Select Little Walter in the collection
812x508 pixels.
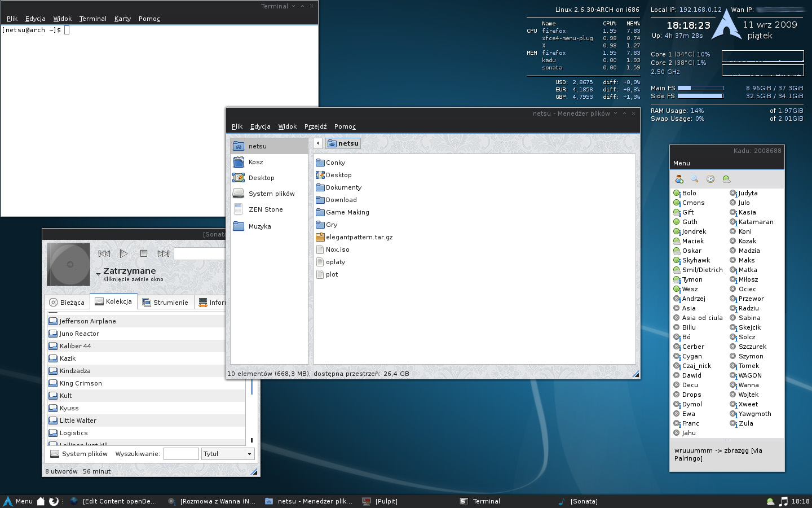tap(147, 421)
